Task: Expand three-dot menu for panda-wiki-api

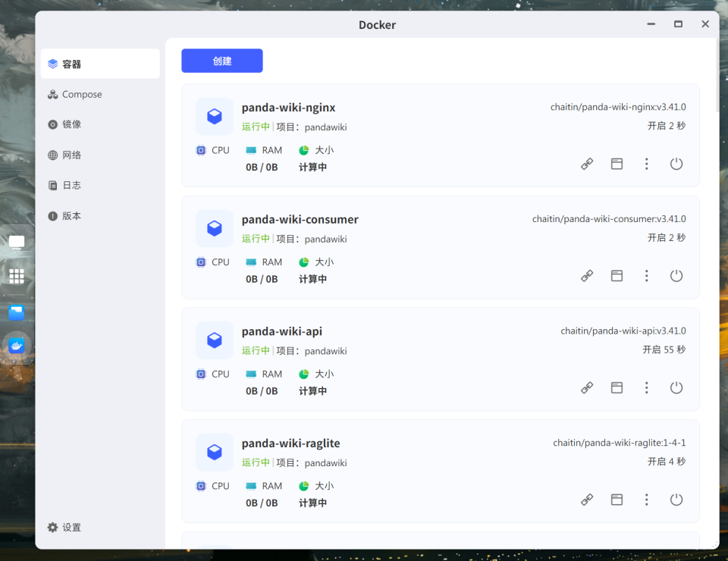Action: [646, 387]
